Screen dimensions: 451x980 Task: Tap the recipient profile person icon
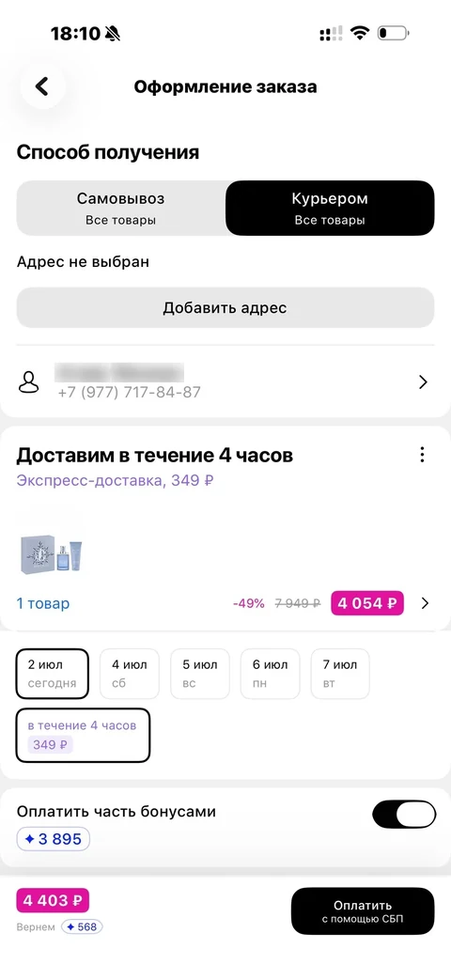point(29,381)
